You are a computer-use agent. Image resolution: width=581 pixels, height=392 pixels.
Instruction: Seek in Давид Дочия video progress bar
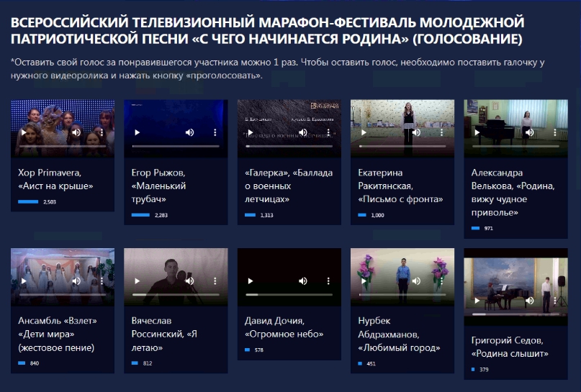coord(289,295)
